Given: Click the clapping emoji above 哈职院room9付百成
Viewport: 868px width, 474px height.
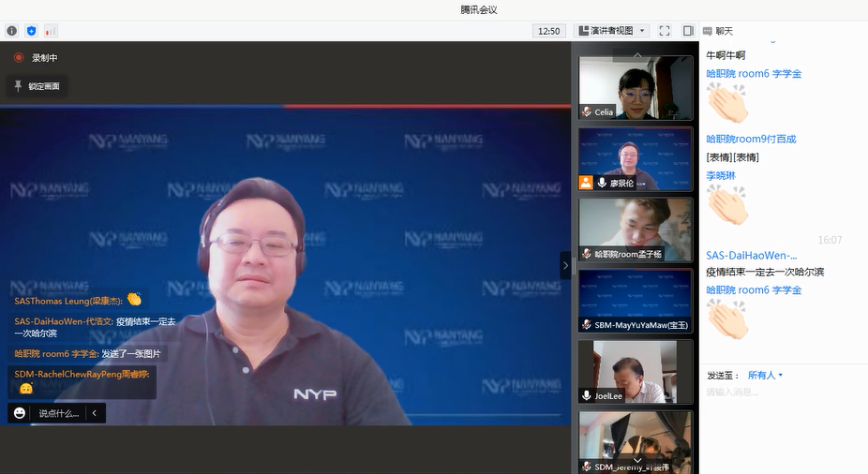Looking at the screenshot, I should [x=727, y=103].
